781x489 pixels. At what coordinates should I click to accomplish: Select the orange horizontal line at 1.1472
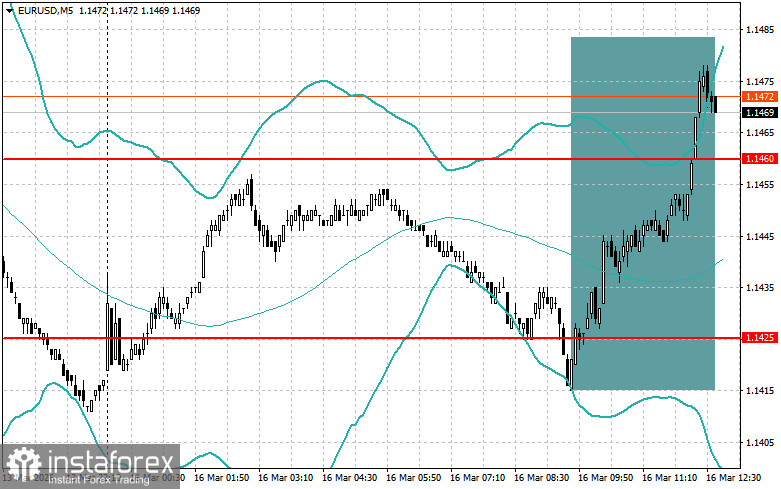[x=371, y=96]
